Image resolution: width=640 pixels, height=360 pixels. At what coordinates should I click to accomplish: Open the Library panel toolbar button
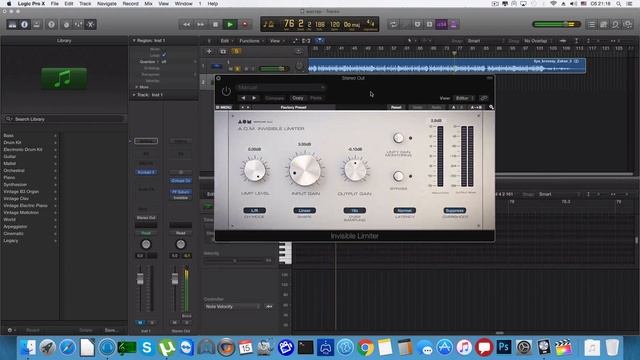pyautogui.click(x=12, y=24)
